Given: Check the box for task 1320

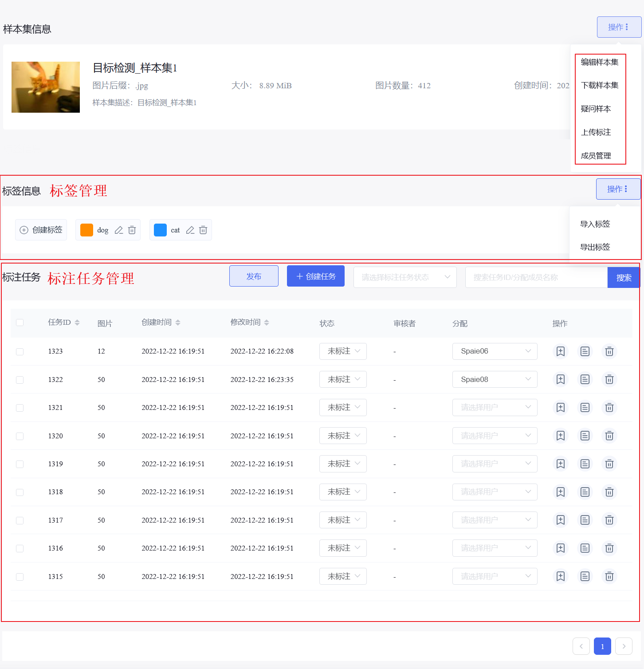Looking at the screenshot, I should pyautogui.click(x=20, y=436).
